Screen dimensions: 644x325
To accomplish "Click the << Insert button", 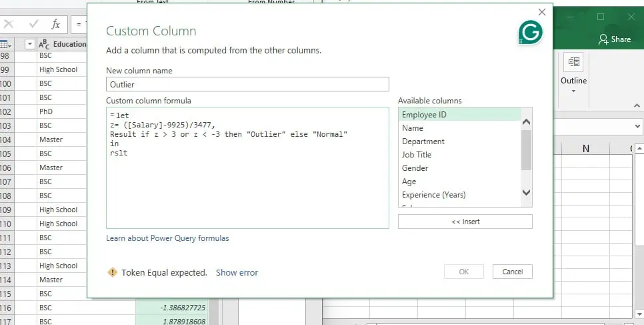I will (465, 222).
